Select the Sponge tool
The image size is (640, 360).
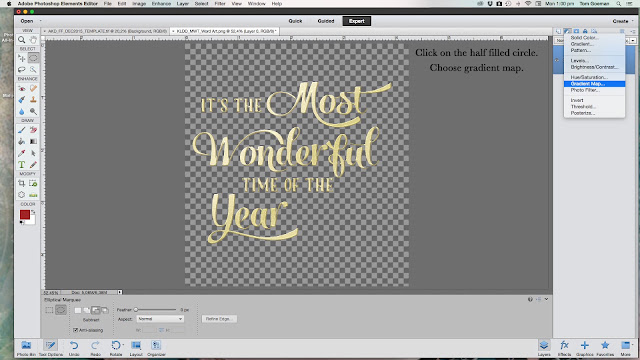33,111
